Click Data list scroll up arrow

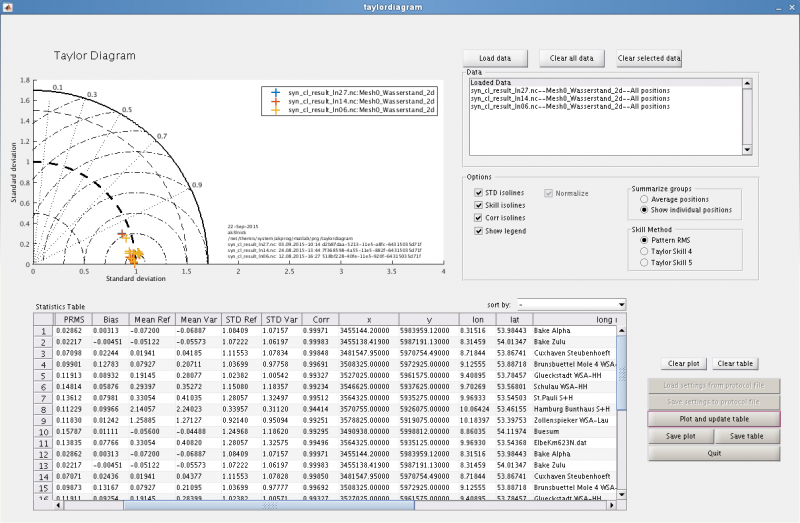tap(747, 83)
